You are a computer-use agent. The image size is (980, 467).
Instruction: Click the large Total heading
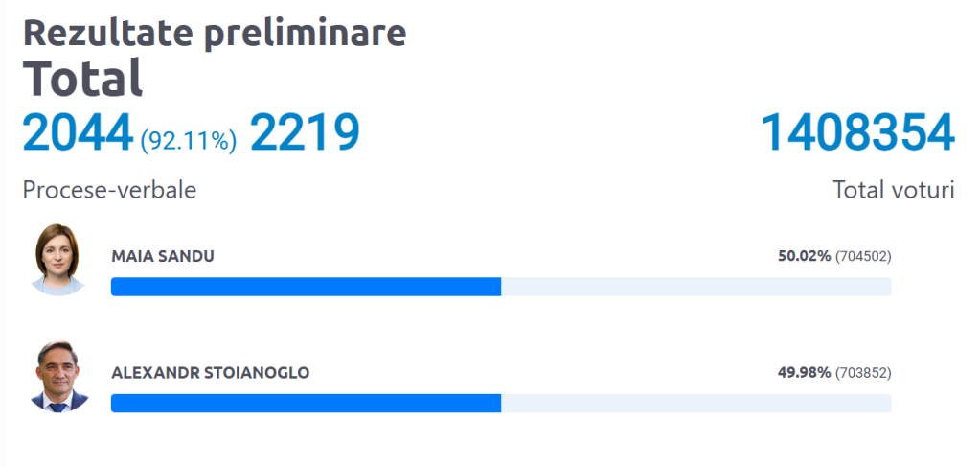pos(83,78)
